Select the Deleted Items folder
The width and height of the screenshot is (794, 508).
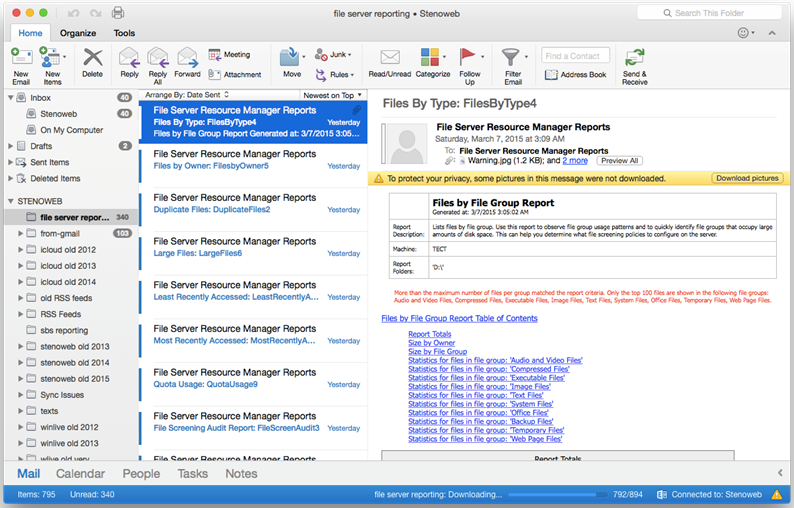click(71, 178)
